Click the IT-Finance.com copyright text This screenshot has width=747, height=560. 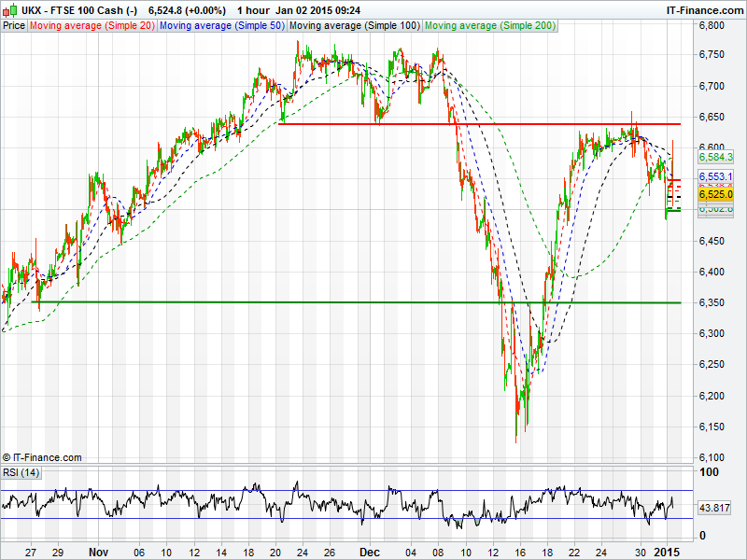42,457
